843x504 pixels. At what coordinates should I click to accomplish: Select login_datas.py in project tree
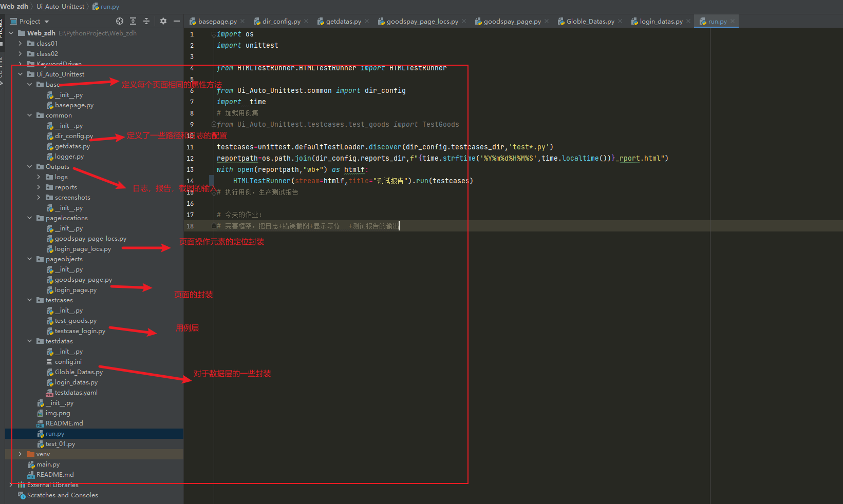tap(76, 382)
